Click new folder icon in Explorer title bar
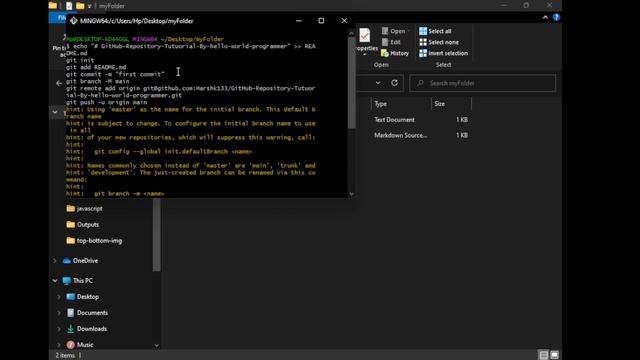 point(80,6)
